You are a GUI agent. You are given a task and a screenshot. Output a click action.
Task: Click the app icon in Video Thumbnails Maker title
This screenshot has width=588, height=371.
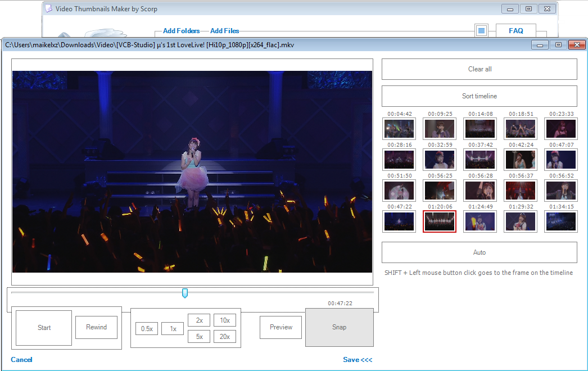(x=49, y=8)
